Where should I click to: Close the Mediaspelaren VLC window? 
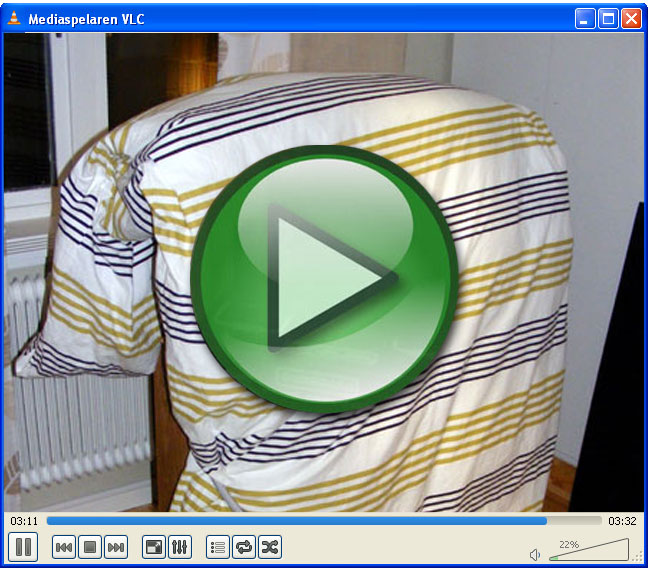pos(632,19)
